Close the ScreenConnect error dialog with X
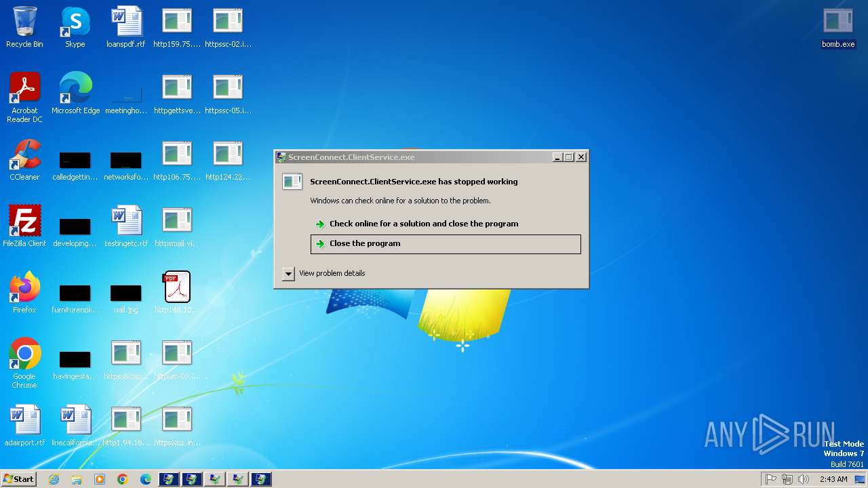868x488 pixels. click(x=581, y=157)
